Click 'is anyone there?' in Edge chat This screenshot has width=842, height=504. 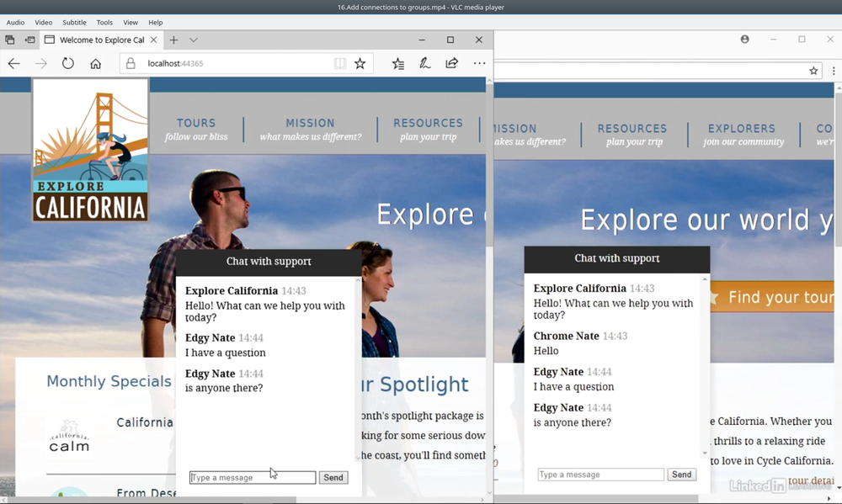(224, 388)
